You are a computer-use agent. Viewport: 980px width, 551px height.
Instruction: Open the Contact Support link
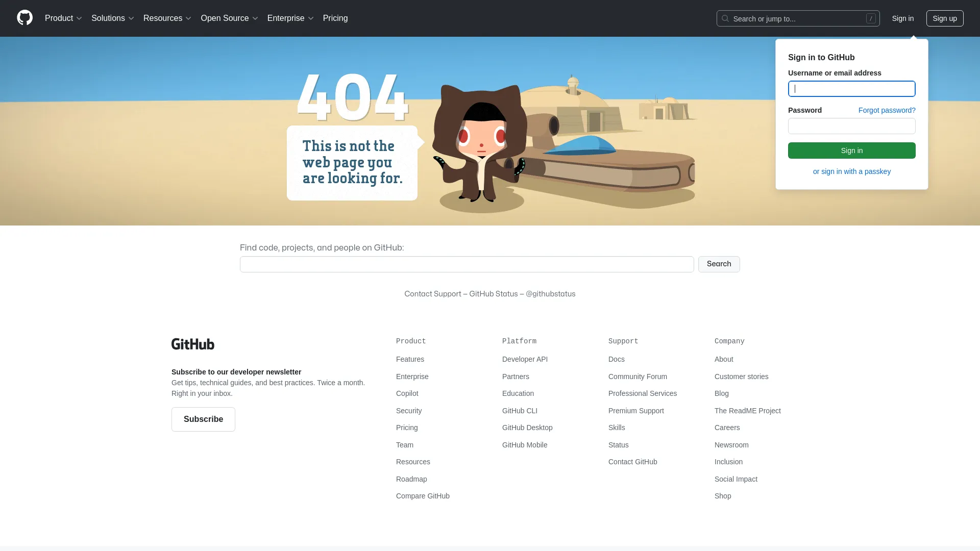click(x=433, y=294)
